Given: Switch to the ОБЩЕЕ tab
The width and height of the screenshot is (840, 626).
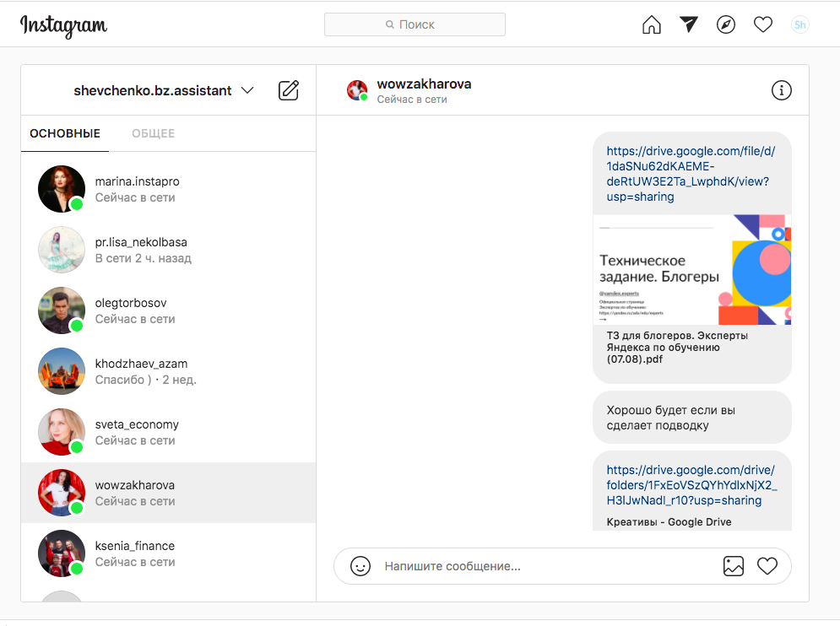Looking at the screenshot, I should 153,133.
